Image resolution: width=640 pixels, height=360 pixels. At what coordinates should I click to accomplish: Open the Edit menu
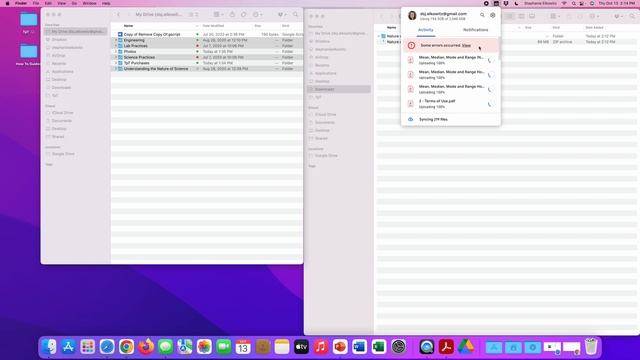coord(48,3)
